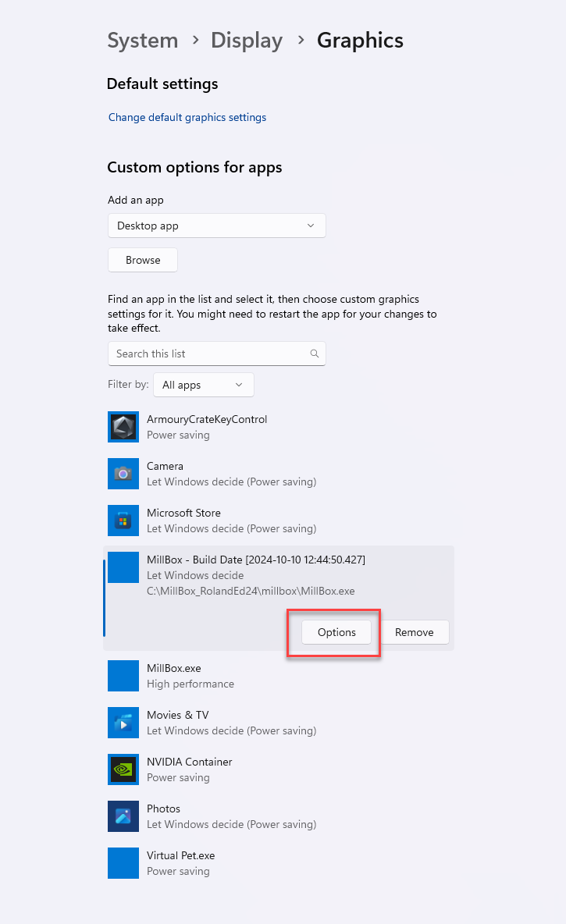Screen dimensions: 566x924
Task: Click the Photos app icon
Action: point(123,816)
